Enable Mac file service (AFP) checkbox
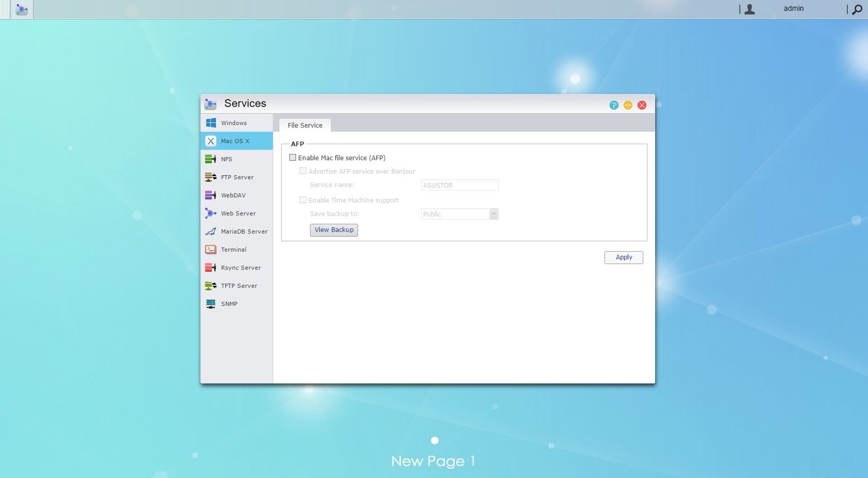Image resolution: width=868 pixels, height=478 pixels. [293, 158]
